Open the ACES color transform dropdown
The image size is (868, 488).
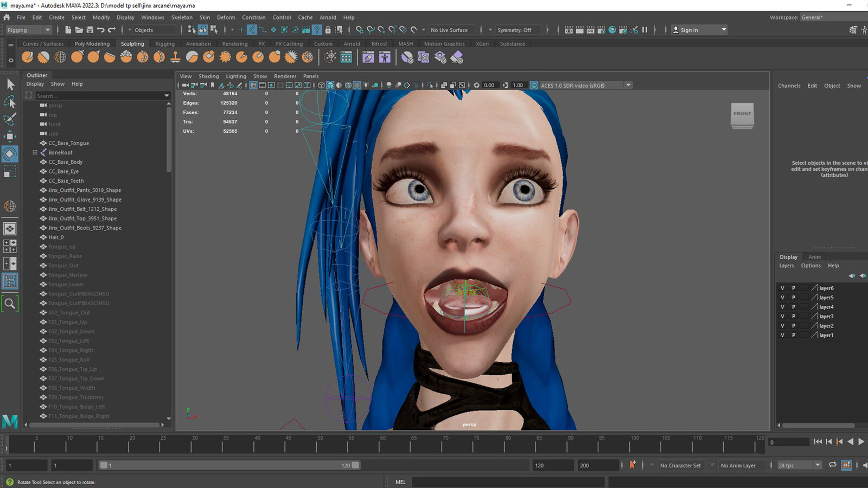click(x=628, y=85)
